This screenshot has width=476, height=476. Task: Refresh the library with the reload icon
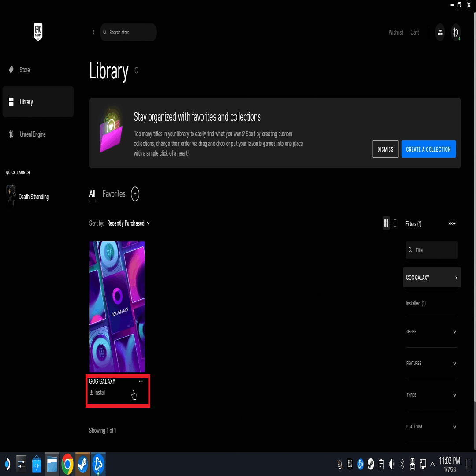tap(136, 71)
